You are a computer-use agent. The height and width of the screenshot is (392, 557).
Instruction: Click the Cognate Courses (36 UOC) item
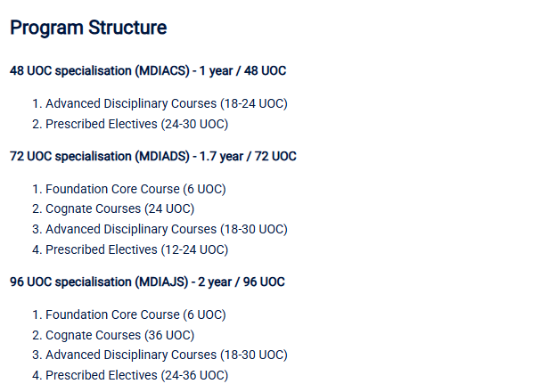click(119, 335)
